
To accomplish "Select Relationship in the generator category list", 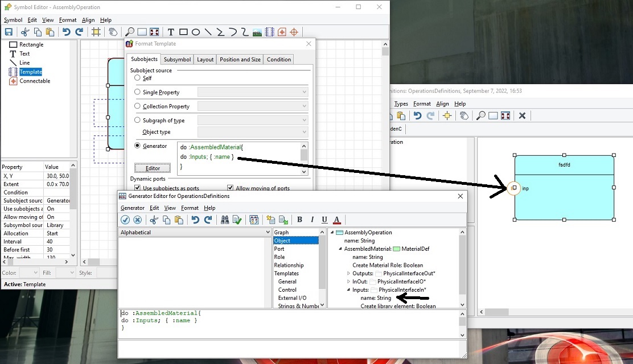I will point(289,265).
